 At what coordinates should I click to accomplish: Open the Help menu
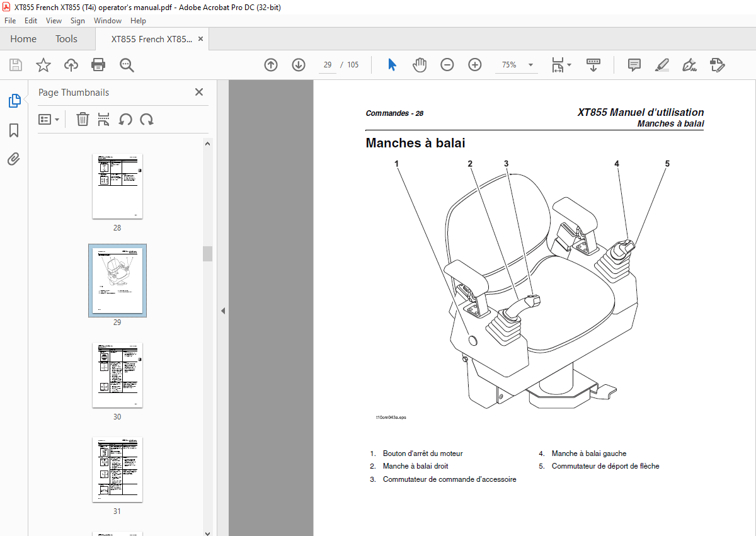(138, 21)
